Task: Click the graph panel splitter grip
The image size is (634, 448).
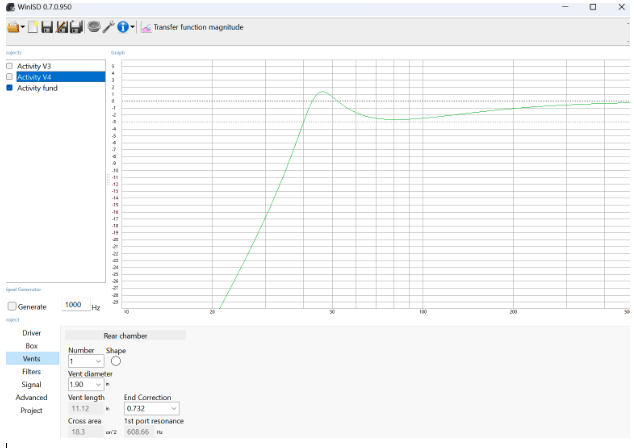Action: (108, 180)
